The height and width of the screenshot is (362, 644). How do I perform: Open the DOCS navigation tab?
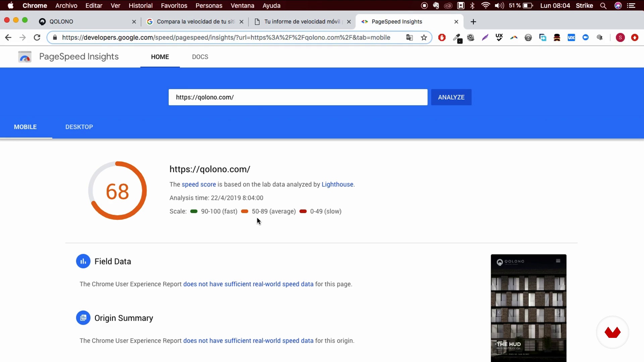coord(200,57)
